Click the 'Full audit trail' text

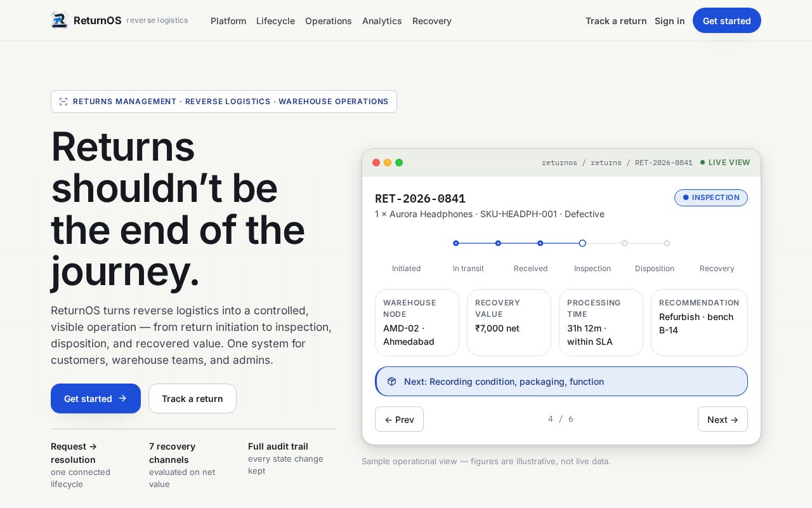278,446
